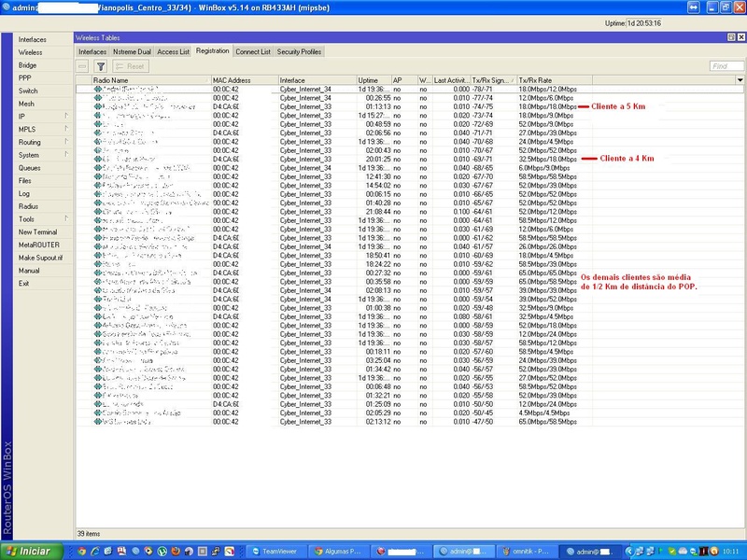Click the uptime value field 1d 20:53:16
The height and width of the screenshot is (560, 747).
(x=643, y=22)
